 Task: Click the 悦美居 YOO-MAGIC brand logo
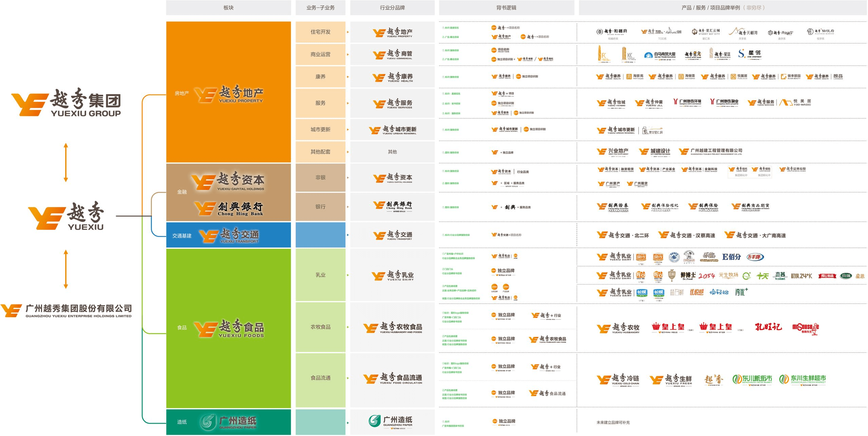coord(795,102)
